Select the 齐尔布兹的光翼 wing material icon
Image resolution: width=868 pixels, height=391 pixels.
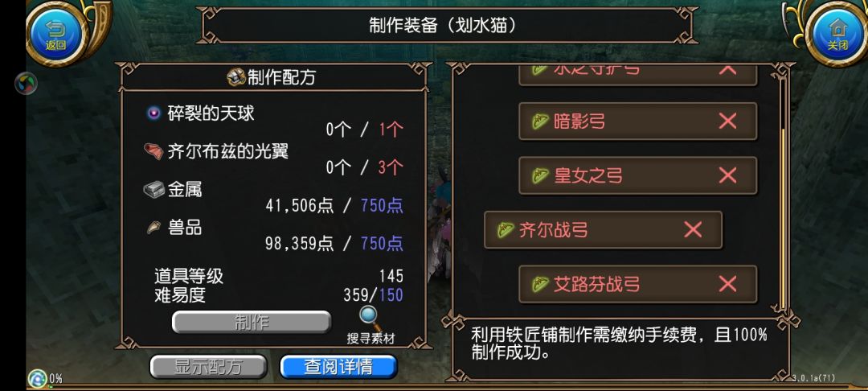coord(154,151)
